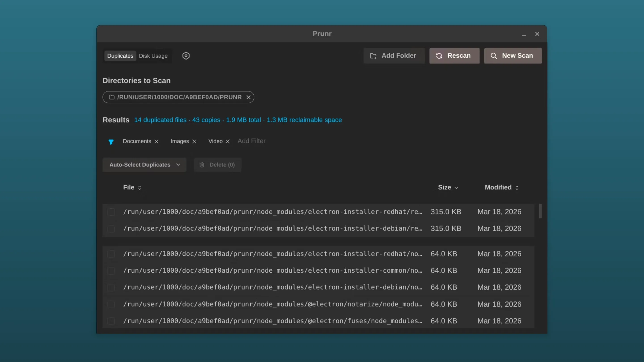Screen dimensions: 644x362
Task: Click the add-folder icon next to Add Folder
Action: point(373,55)
